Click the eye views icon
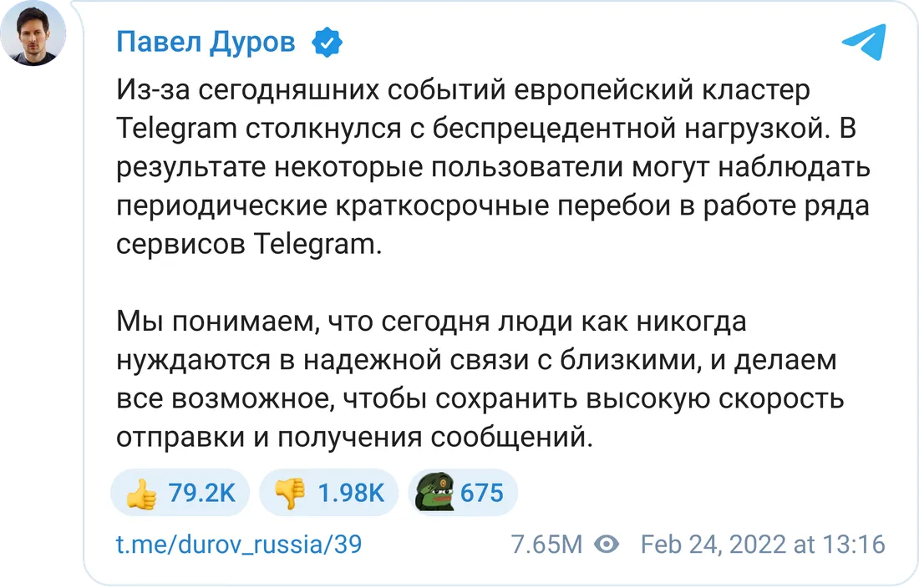Image resolution: width=919 pixels, height=588 pixels. (607, 545)
